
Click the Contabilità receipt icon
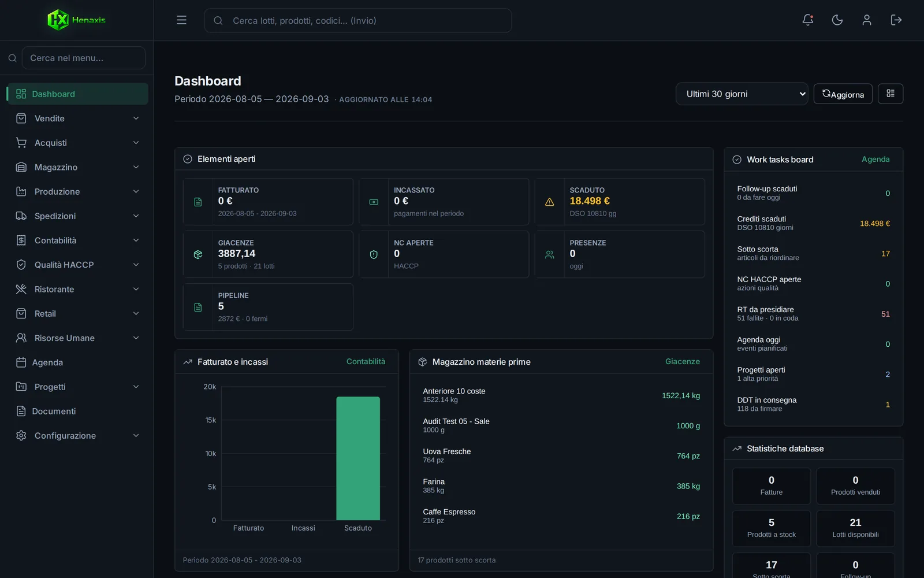pos(21,240)
